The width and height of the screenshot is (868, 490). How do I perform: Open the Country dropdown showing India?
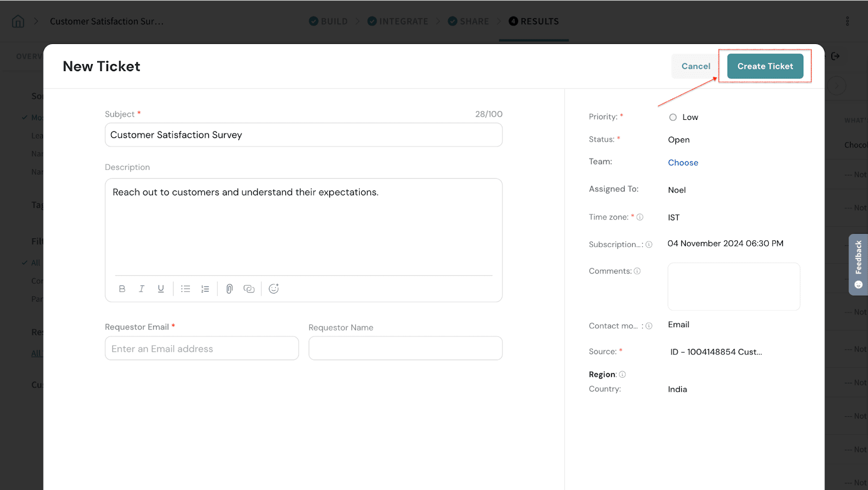click(x=677, y=390)
